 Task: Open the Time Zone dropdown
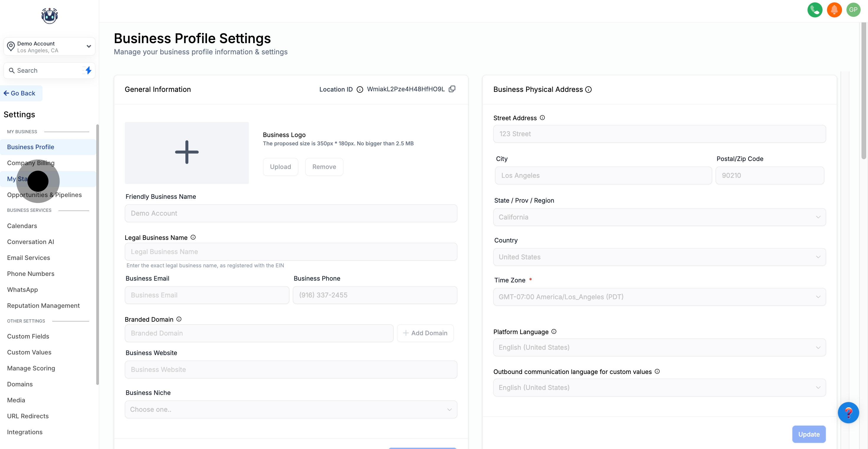(x=659, y=297)
